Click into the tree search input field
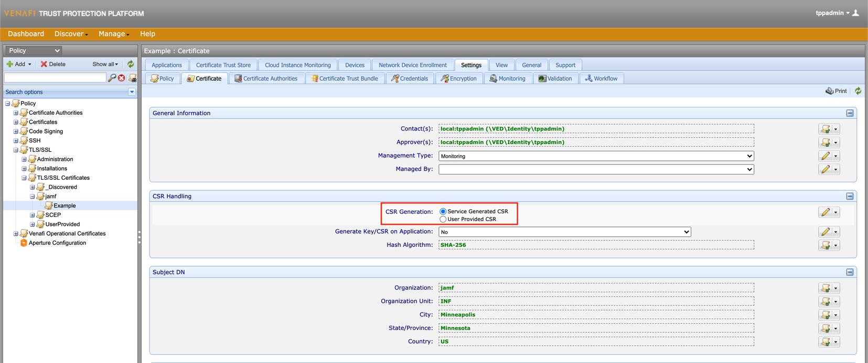This screenshot has height=363, width=868. [55, 78]
